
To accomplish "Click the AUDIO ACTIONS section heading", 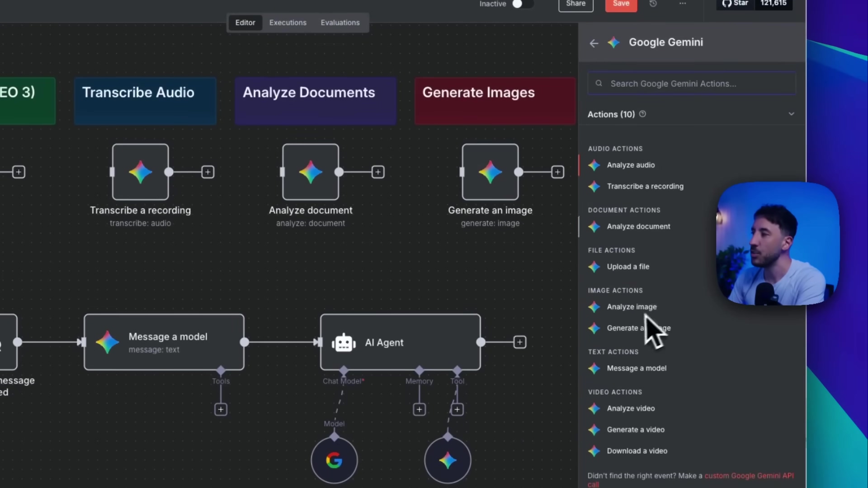I will pyautogui.click(x=615, y=149).
